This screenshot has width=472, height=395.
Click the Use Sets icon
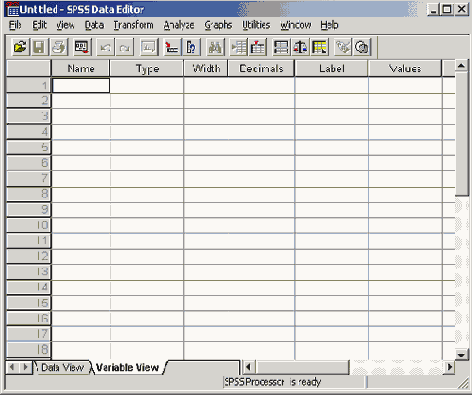point(362,47)
